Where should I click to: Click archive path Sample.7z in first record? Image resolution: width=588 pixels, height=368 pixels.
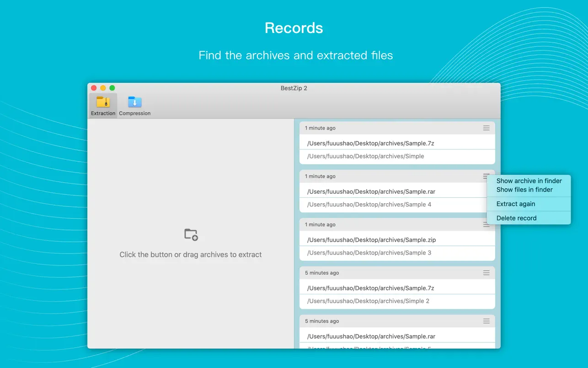370,143
